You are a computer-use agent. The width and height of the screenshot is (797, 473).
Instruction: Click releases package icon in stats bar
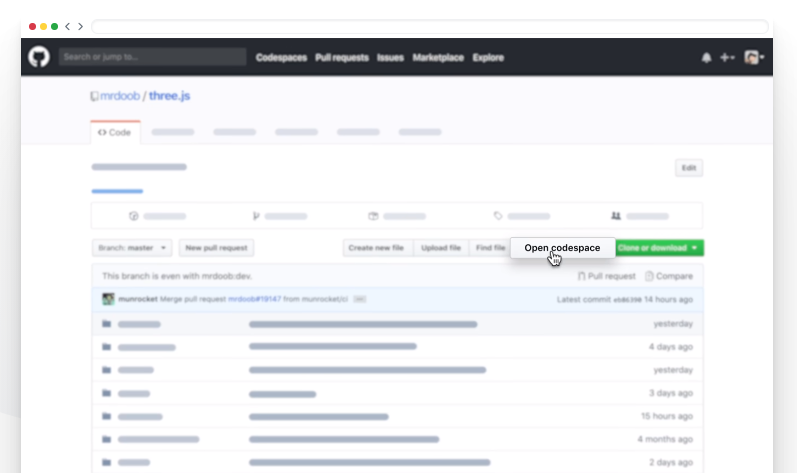click(373, 216)
